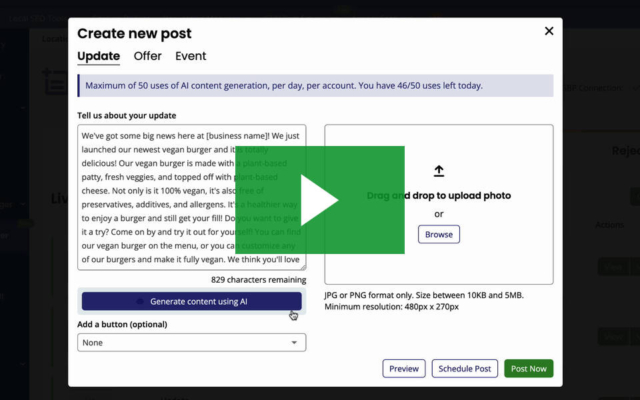Click the Preview button
Image resolution: width=640 pixels, height=400 pixels.
point(404,369)
